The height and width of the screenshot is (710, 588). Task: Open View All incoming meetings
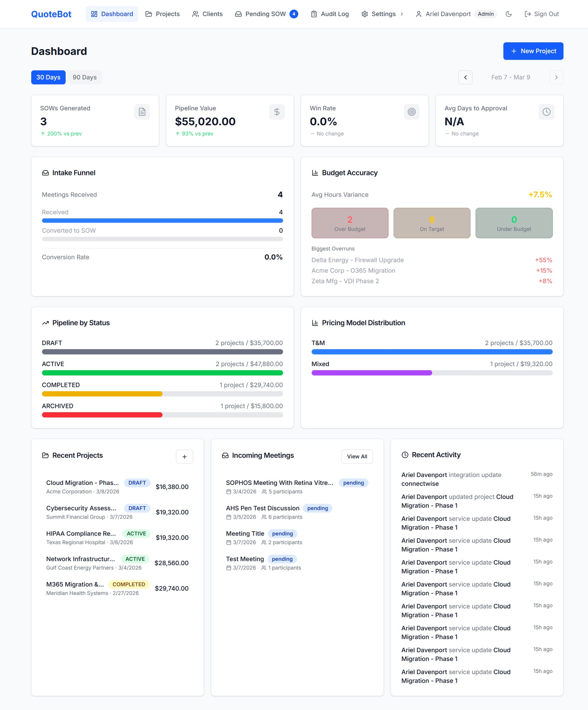point(357,457)
